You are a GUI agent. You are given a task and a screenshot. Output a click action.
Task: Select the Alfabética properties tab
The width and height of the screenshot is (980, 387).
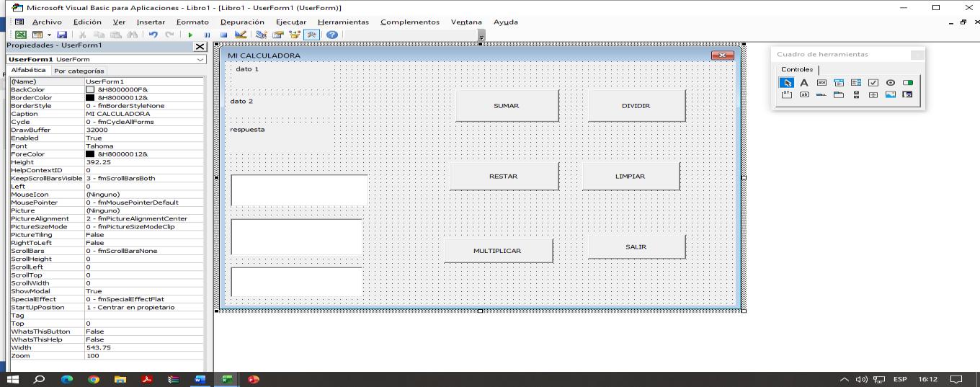click(x=28, y=70)
